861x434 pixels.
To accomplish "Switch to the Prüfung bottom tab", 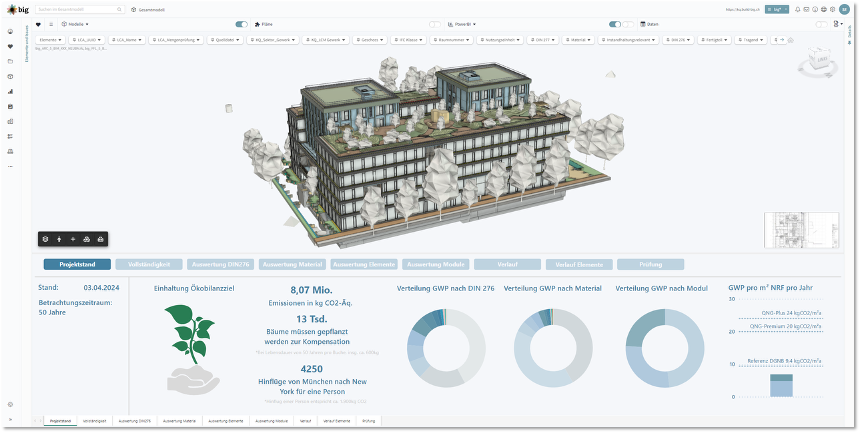I will pos(369,421).
